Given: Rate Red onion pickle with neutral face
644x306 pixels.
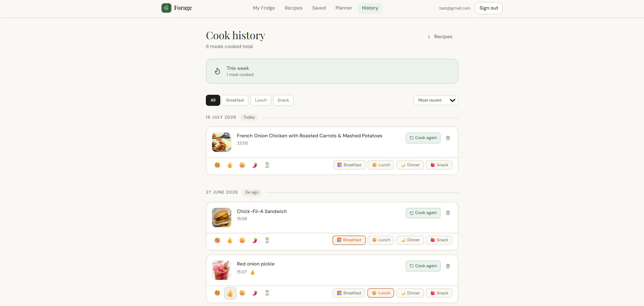Looking at the screenshot, I should click(242, 293).
